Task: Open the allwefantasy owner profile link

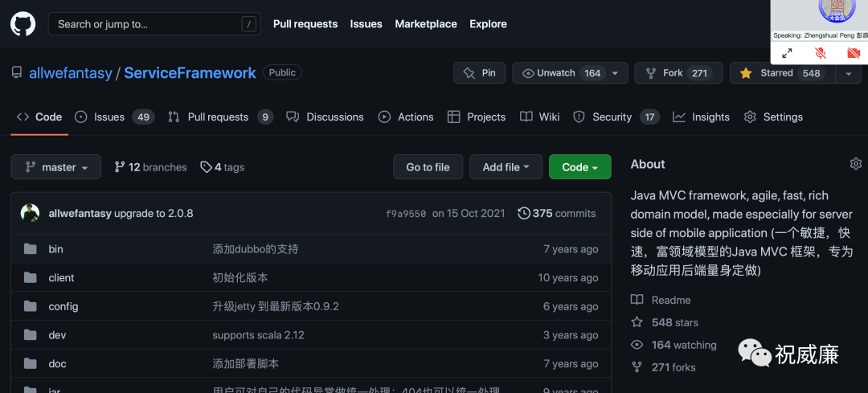Action: (x=70, y=72)
